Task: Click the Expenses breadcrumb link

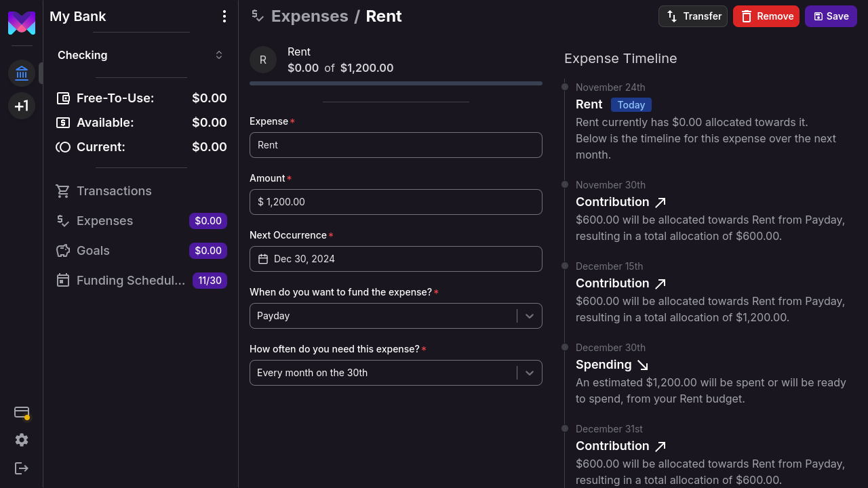Action: pyautogui.click(x=309, y=16)
